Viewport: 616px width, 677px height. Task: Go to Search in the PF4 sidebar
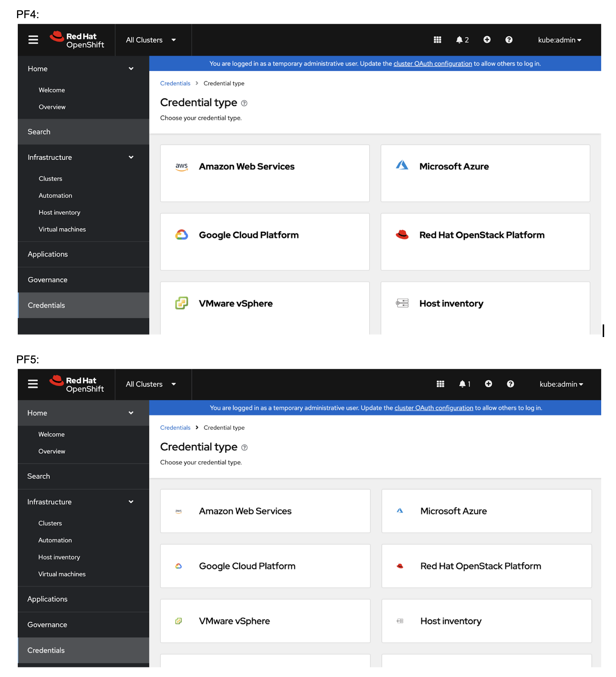[84, 132]
